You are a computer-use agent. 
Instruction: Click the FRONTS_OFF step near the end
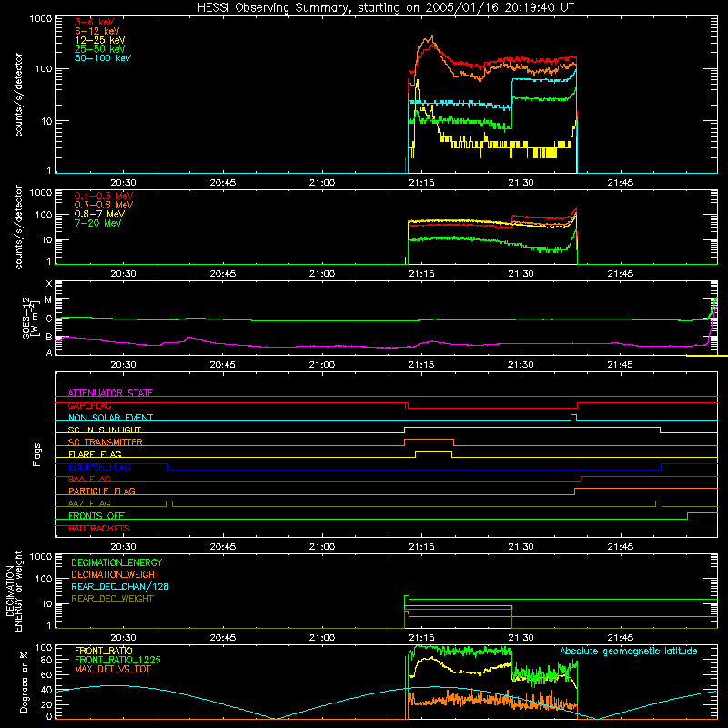688,515
